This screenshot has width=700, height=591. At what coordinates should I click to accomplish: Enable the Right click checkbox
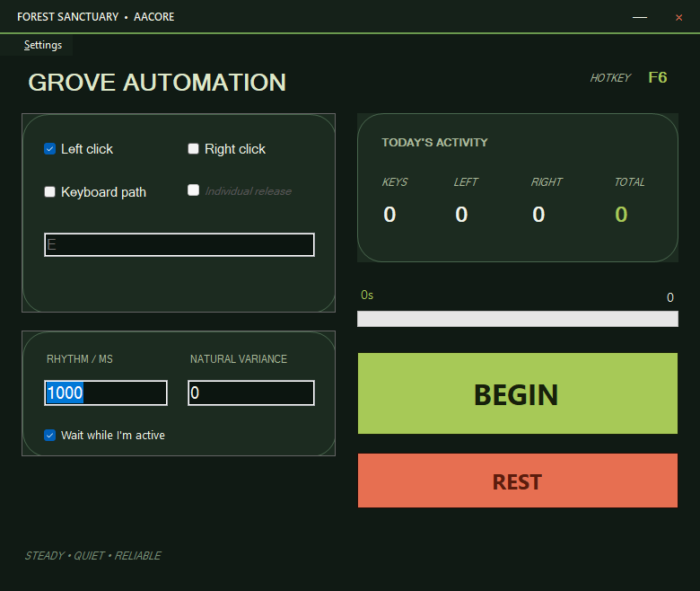pyautogui.click(x=193, y=149)
